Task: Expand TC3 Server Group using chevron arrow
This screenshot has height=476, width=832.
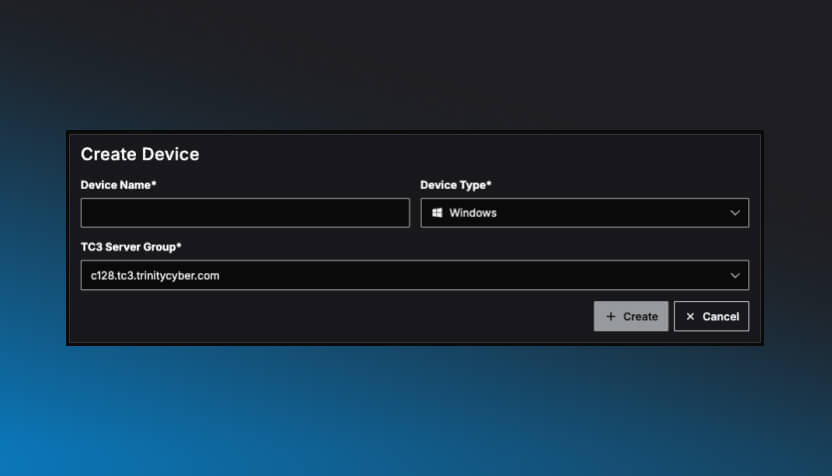Action: pos(735,275)
